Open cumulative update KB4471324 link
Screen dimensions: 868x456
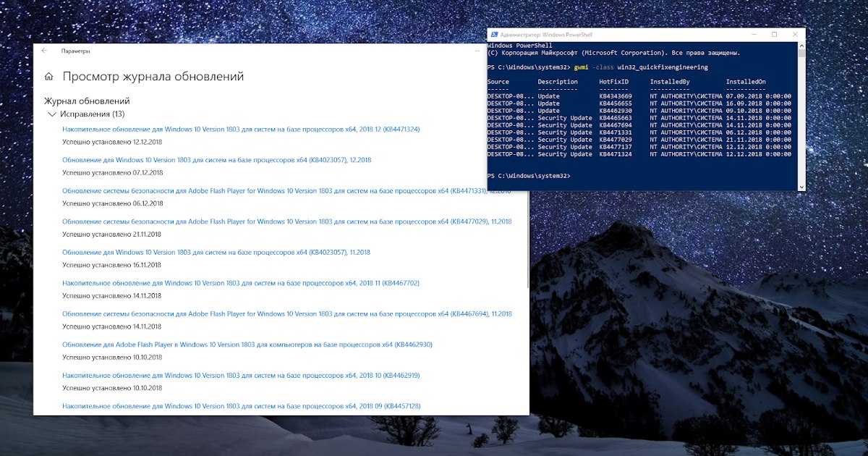pyautogui.click(x=241, y=129)
